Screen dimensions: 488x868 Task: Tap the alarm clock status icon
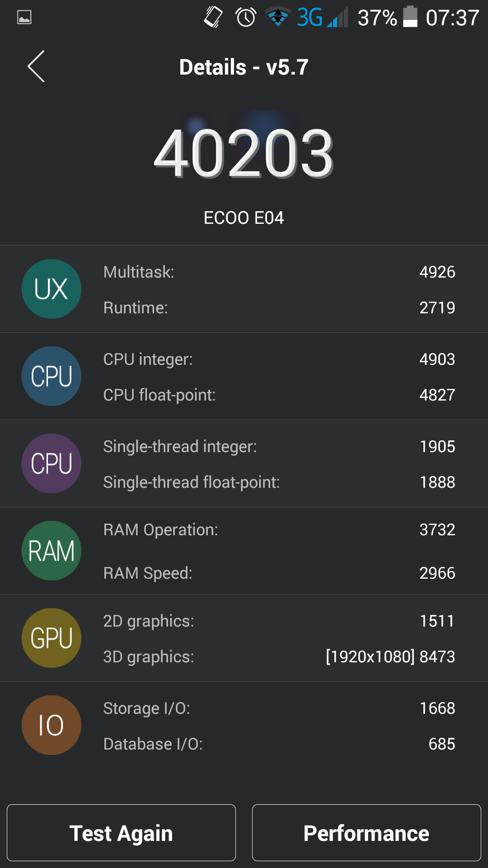coord(246,18)
